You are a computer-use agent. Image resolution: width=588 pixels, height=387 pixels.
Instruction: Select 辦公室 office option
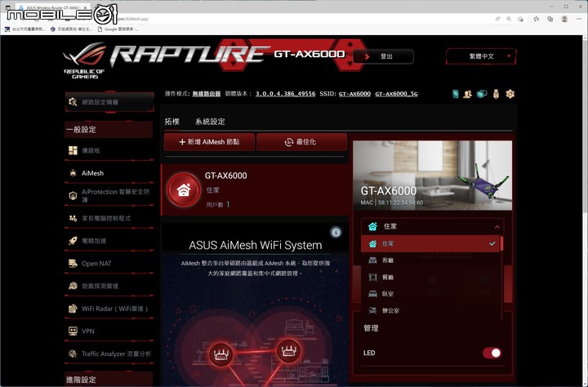point(430,310)
